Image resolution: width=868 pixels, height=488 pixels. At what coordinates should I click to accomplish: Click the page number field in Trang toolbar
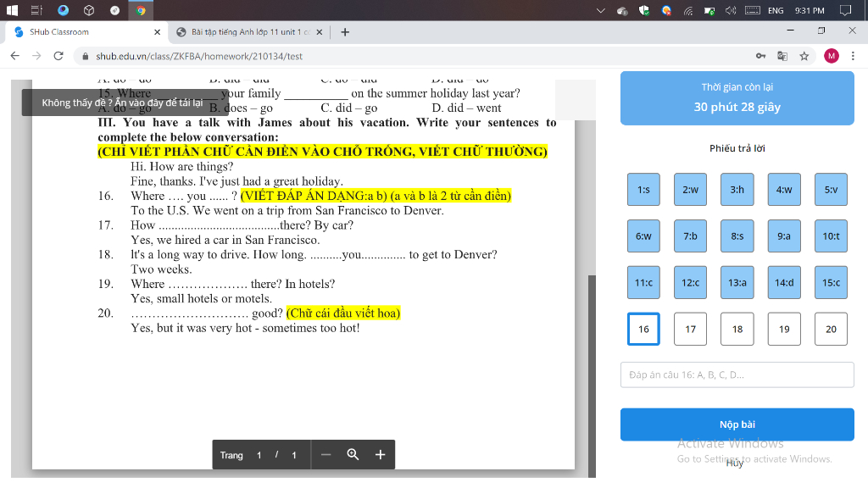click(x=259, y=455)
